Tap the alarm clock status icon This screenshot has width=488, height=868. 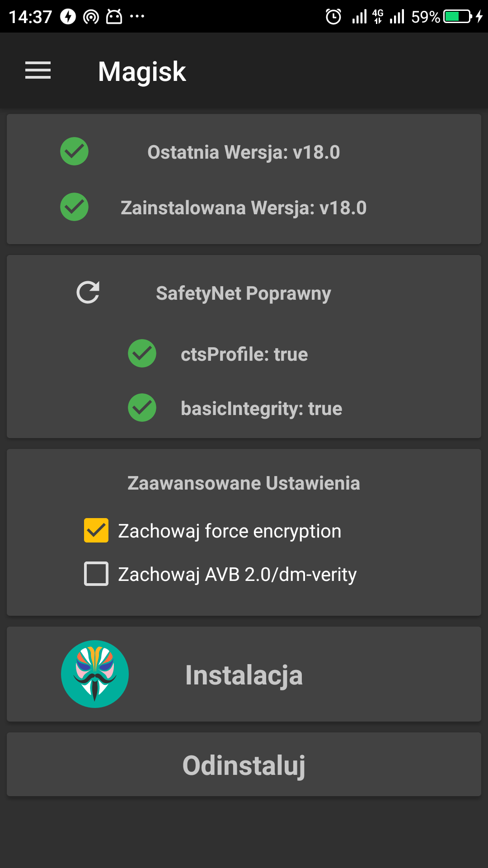click(x=333, y=17)
